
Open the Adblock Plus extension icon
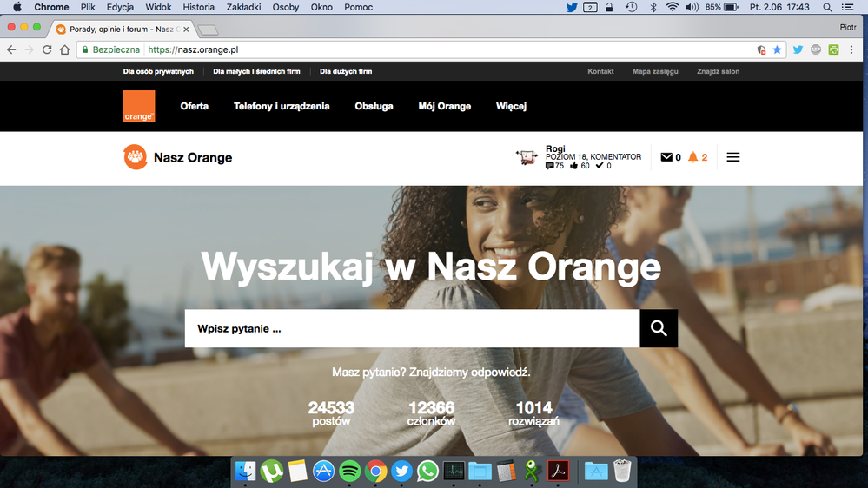click(x=815, y=49)
